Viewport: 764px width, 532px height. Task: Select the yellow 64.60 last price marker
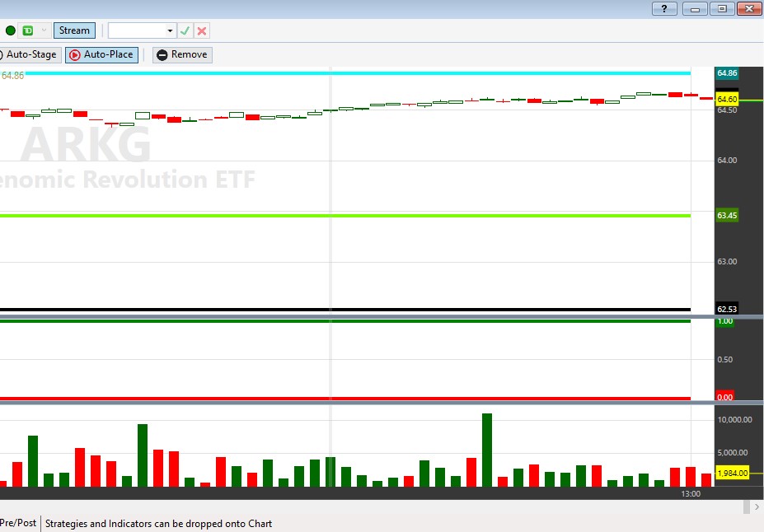[x=727, y=100]
